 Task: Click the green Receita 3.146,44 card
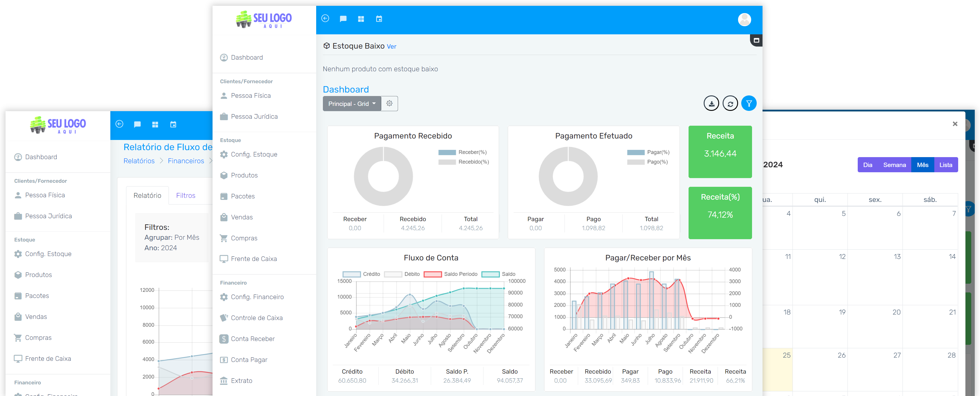(720, 152)
